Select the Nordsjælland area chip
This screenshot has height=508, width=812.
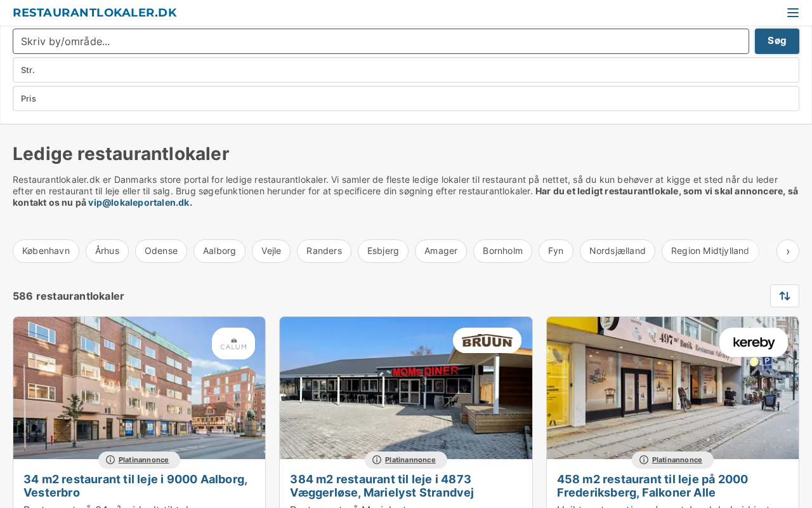[617, 251]
